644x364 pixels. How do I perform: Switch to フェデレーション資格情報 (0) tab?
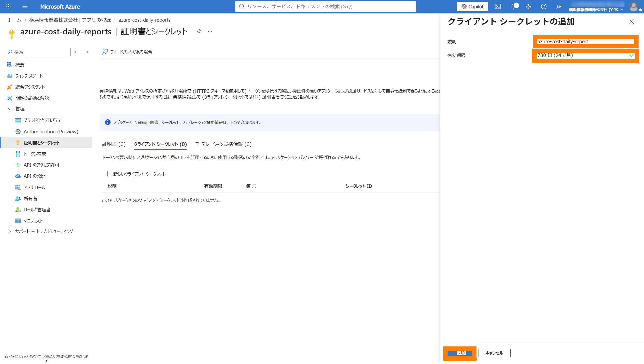pos(223,144)
